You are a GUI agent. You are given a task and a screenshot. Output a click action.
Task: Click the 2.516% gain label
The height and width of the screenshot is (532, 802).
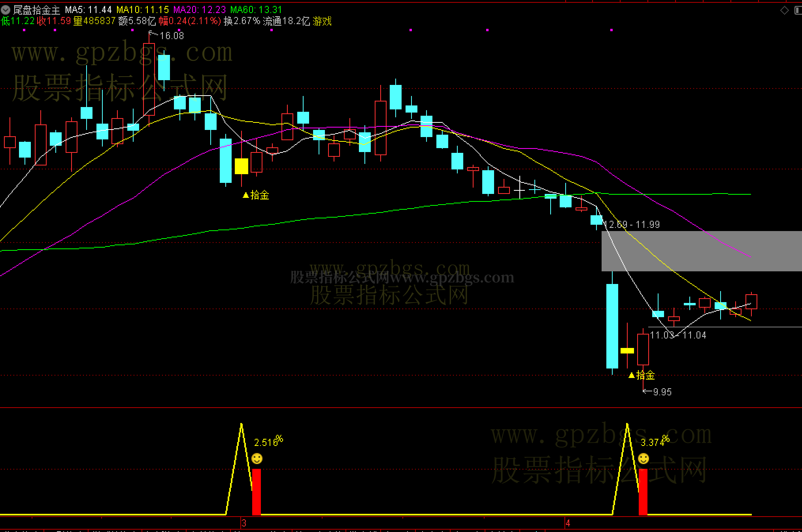point(268,441)
